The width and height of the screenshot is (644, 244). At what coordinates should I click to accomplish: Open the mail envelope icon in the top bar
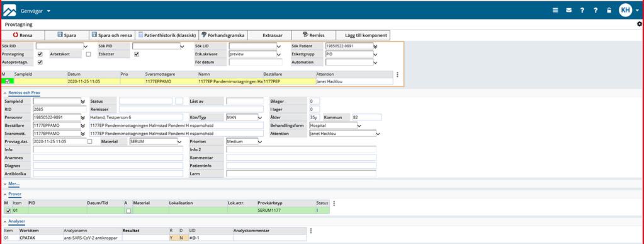(x=568, y=10)
